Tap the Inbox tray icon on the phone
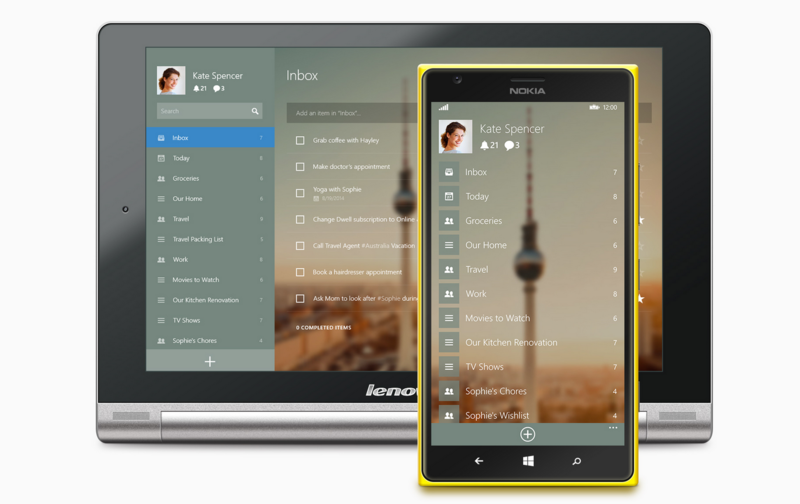This screenshot has width=800, height=504. (x=449, y=172)
